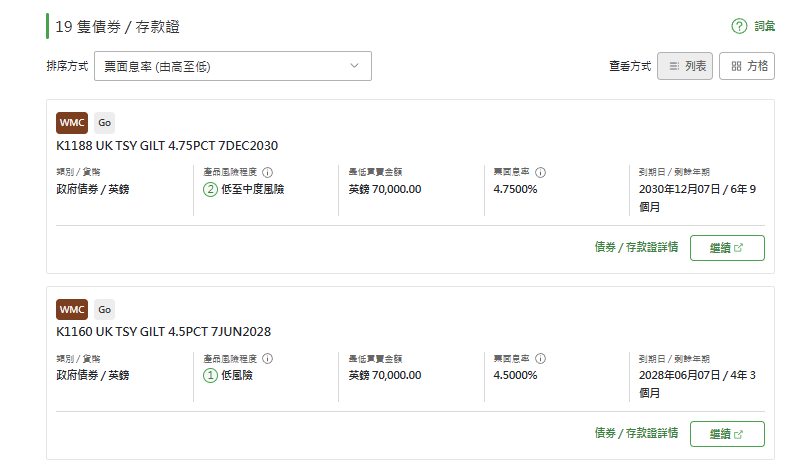This screenshot has height=467, width=796.
Task: Click risk level info icon for K1160
Action: click(x=268, y=358)
